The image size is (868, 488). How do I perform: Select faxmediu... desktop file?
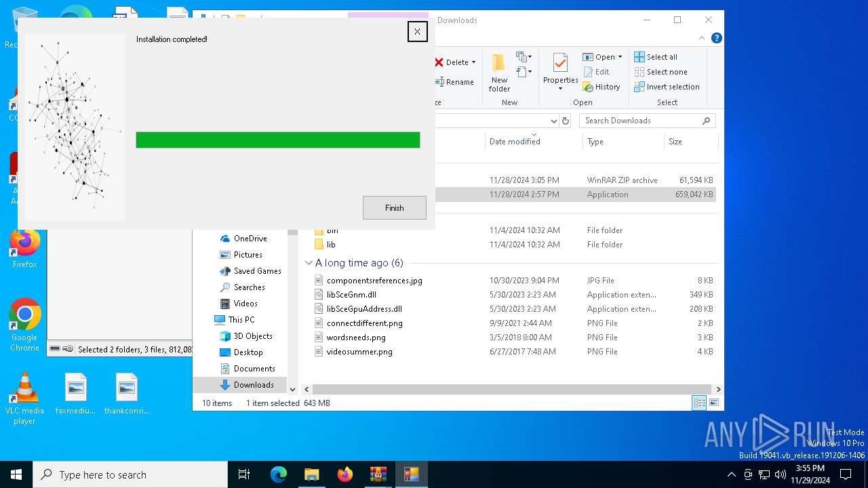pyautogui.click(x=75, y=394)
